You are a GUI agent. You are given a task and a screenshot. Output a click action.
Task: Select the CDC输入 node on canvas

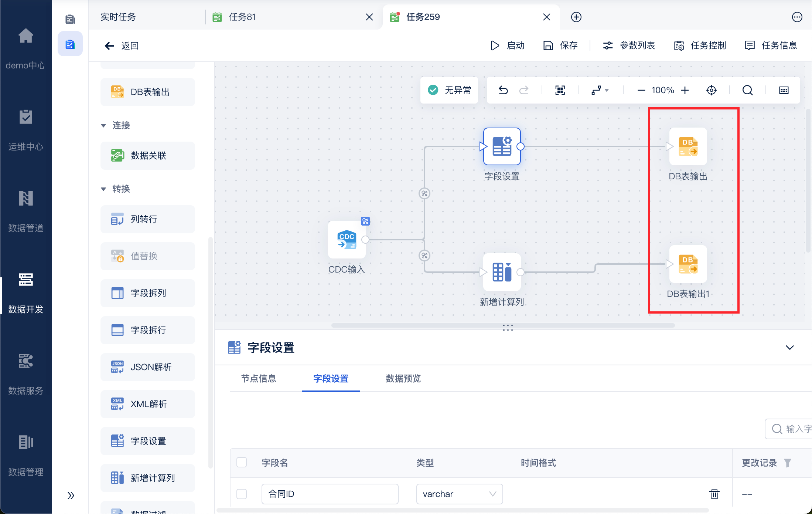point(347,240)
